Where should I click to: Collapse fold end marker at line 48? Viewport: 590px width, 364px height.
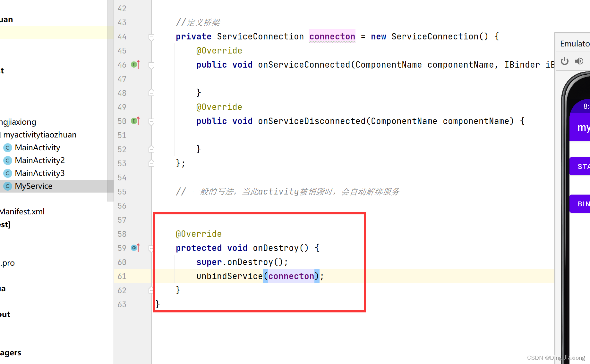click(x=151, y=93)
